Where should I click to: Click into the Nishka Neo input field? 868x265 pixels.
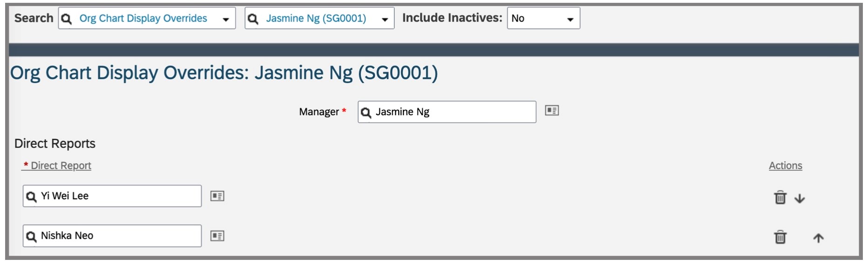(x=112, y=236)
